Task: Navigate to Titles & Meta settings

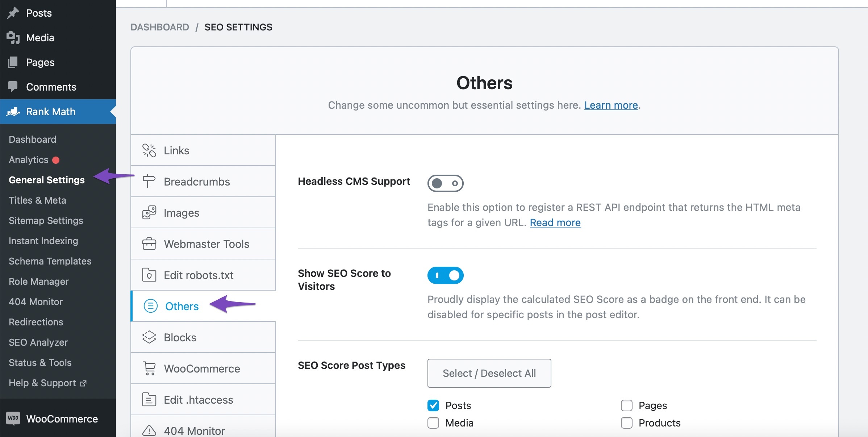Action: 37,200
